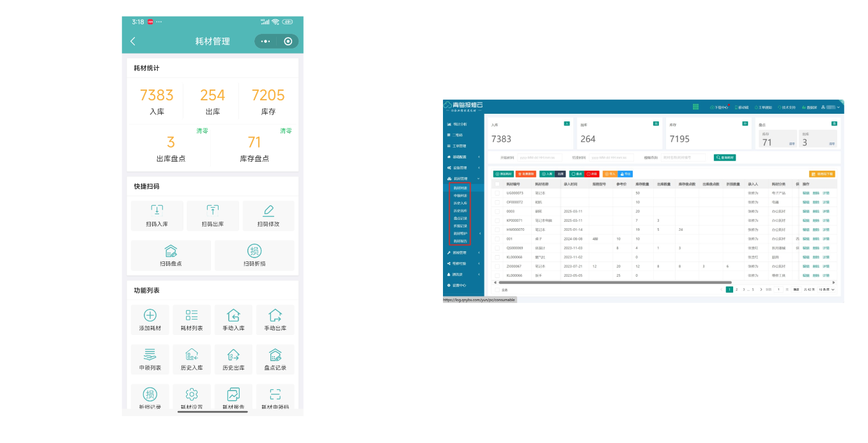Open the green grid apps icon
This screenshot has width=868, height=443.
[x=695, y=107]
